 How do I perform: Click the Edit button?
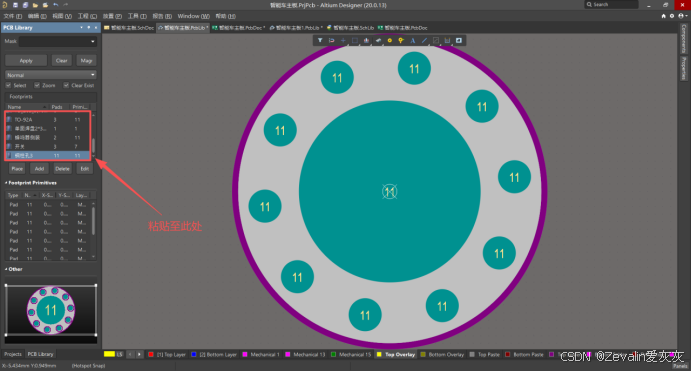pos(85,169)
